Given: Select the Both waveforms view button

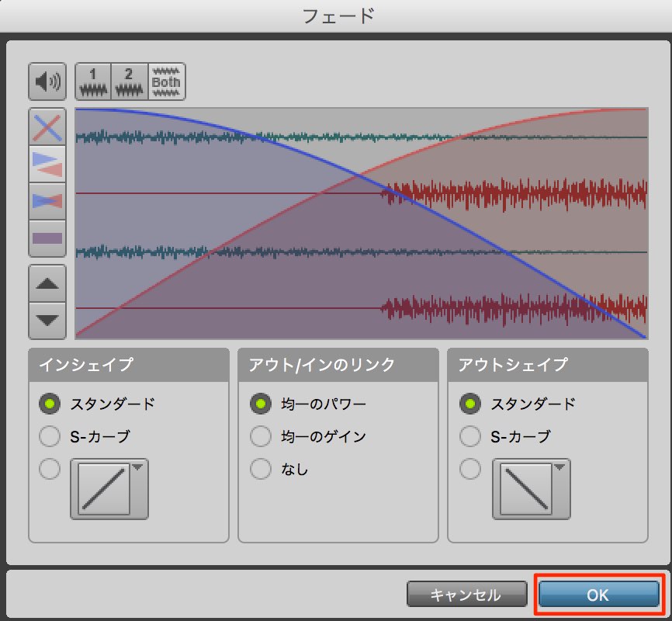Looking at the screenshot, I should pyautogui.click(x=167, y=82).
